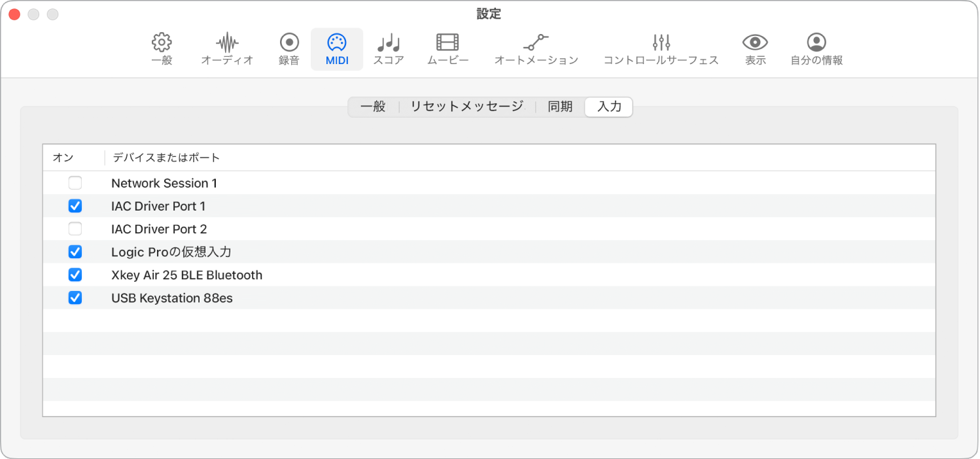Open the 表示 (Display) settings pane
980x459 pixels.
(x=754, y=48)
